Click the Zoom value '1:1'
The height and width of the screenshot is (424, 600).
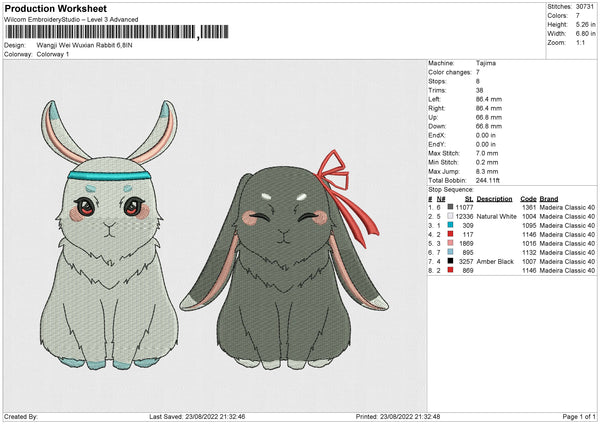[x=580, y=42]
